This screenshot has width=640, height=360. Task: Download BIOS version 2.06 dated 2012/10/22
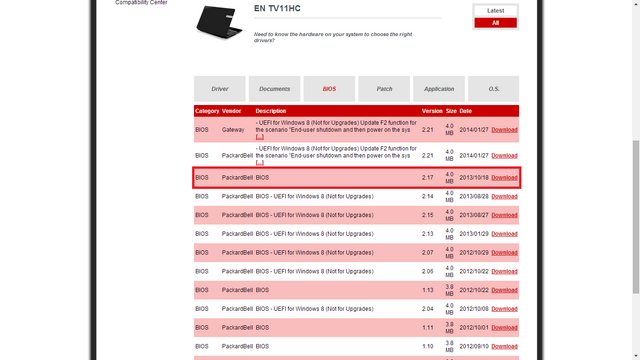click(x=504, y=272)
